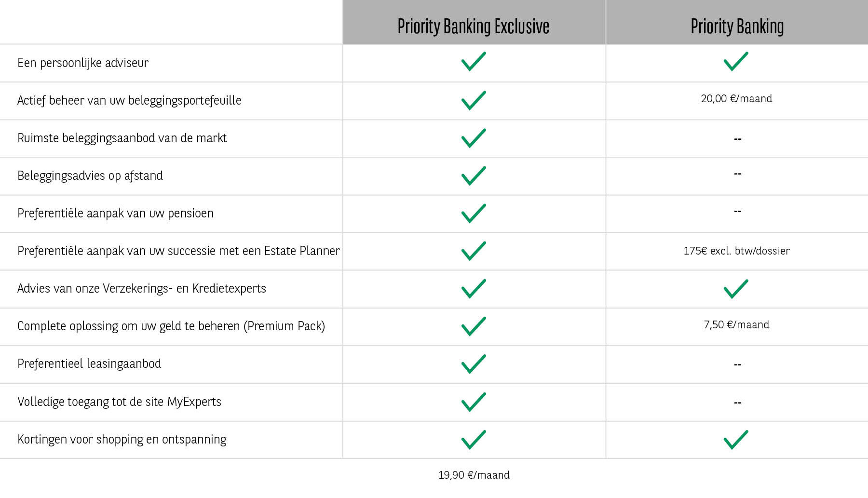The image size is (868, 498).
Task: Click Exclusive checkmark for MyExperts row
Action: [x=474, y=402]
